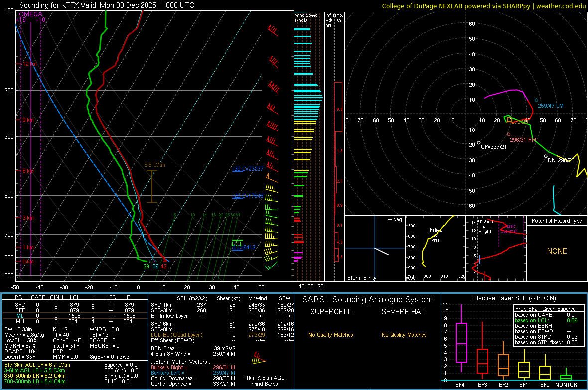Click the CAPE column header
This screenshot has height=390, width=588.
(x=38, y=297)
